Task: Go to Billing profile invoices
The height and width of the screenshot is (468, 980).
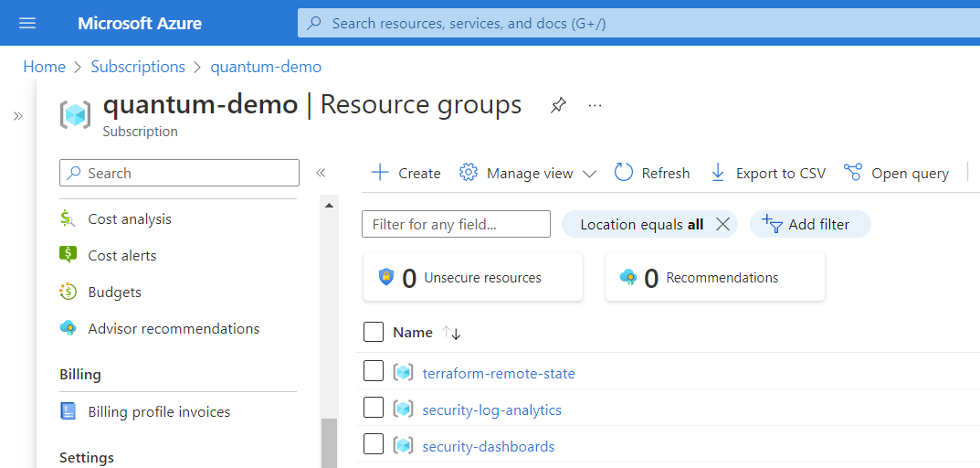Action: (159, 412)
